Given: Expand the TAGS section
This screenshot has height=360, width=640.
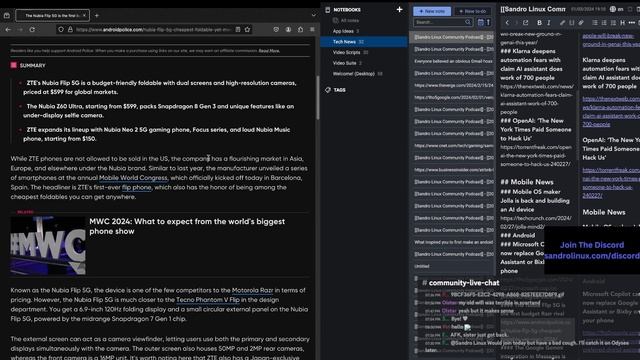Looking at the screenshot, I should coord(339,90).
